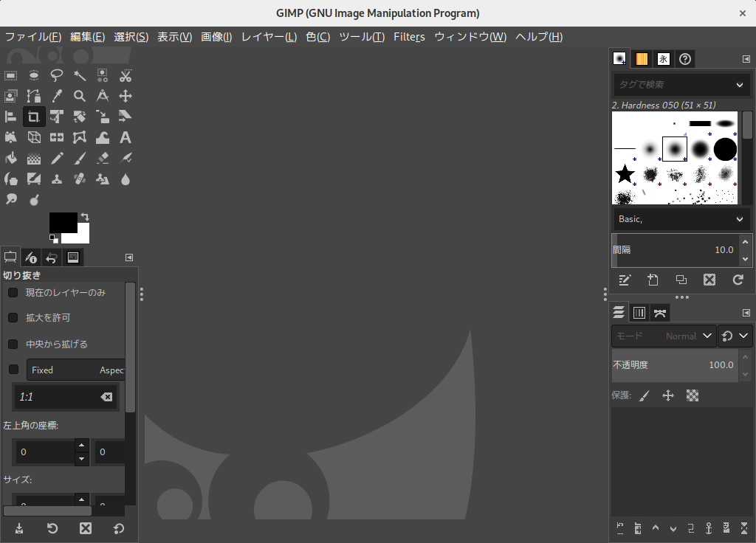Image resolution: width=756 pixels, height=543 pixels.
Task: Select the Free Select lasso tool
Action: [x=56, y=76]
